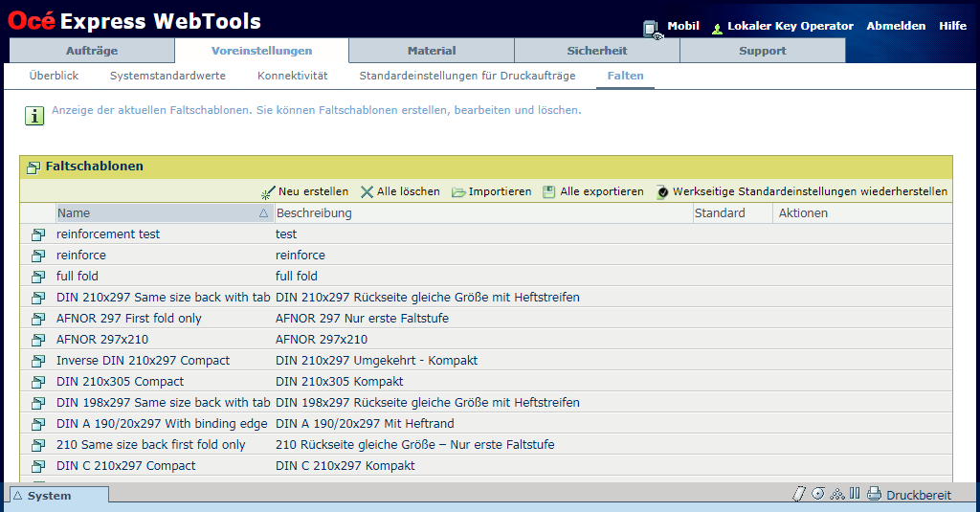This screenshot has width=980, height=512.
Task: Click the Importieren folder icon
Action: [458, 192]
